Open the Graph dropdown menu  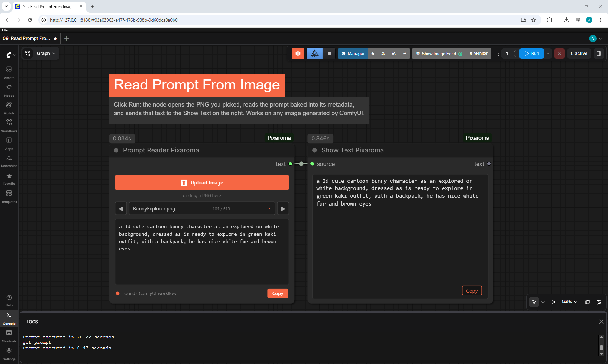tap(46, 53)
